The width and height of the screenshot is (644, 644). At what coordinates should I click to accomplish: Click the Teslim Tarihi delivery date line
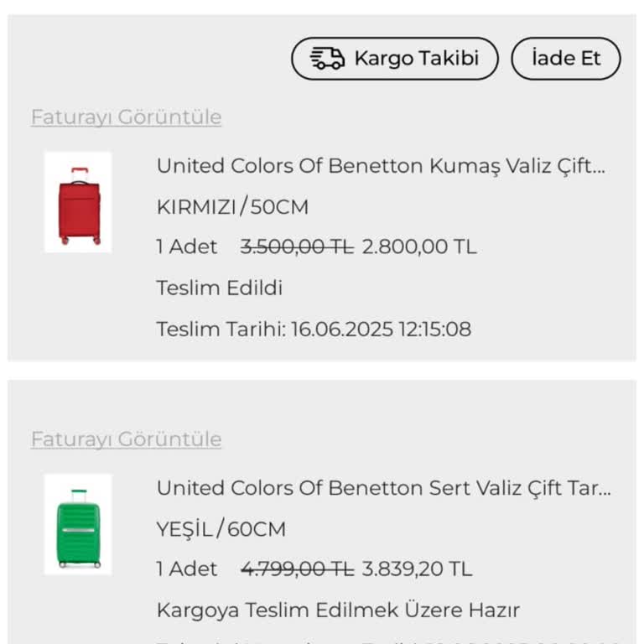[314, 329]
